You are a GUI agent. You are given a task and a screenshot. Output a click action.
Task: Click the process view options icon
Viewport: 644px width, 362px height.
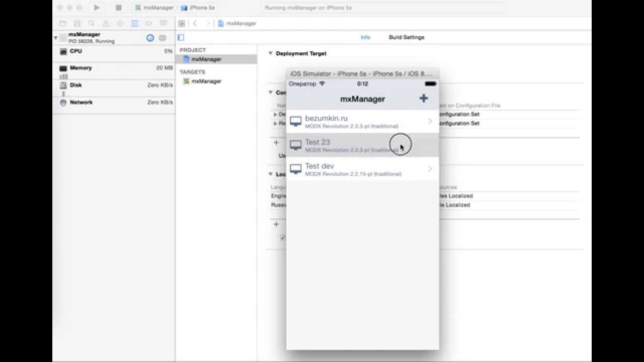coord(163,38)
